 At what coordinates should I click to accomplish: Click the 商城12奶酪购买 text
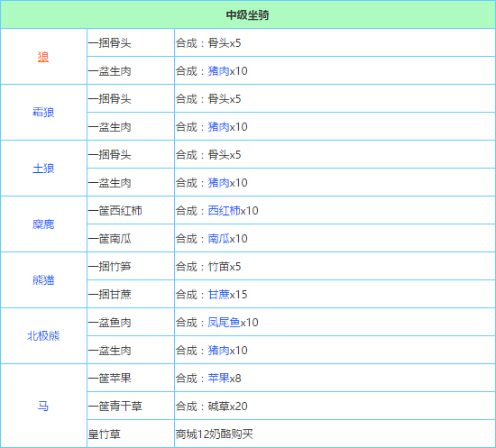tap(214, 434)
